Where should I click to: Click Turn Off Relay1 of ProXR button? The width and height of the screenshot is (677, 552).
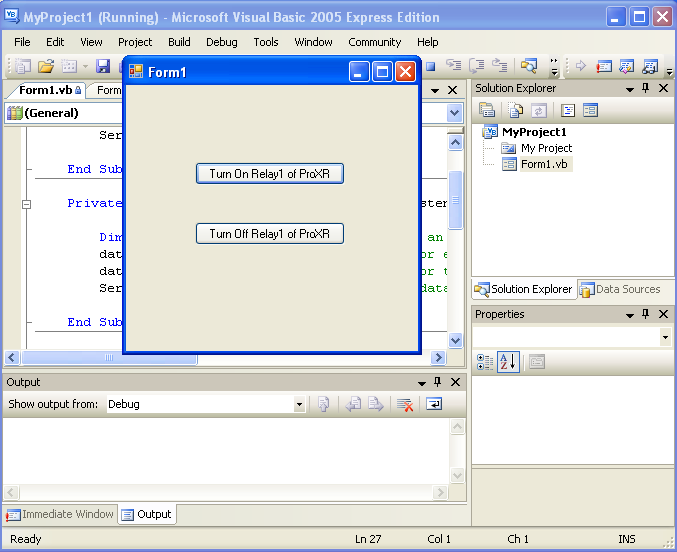[x=270, y=234]
